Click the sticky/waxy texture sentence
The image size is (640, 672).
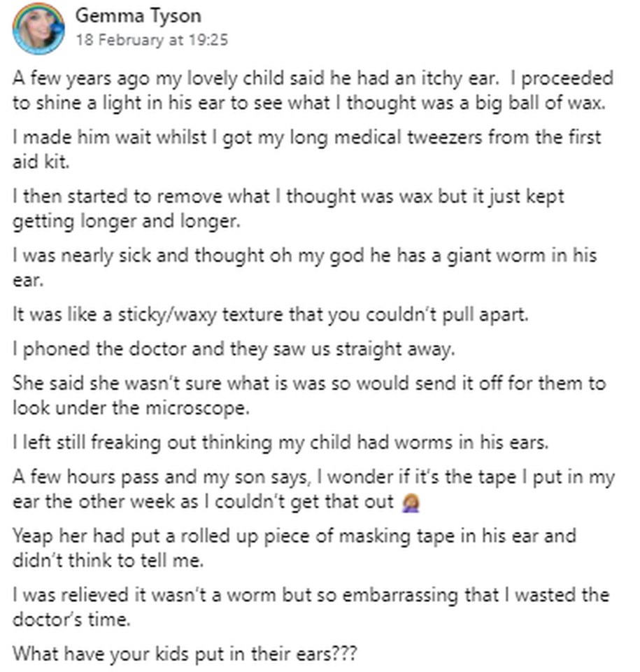click(x=271, y=314)
